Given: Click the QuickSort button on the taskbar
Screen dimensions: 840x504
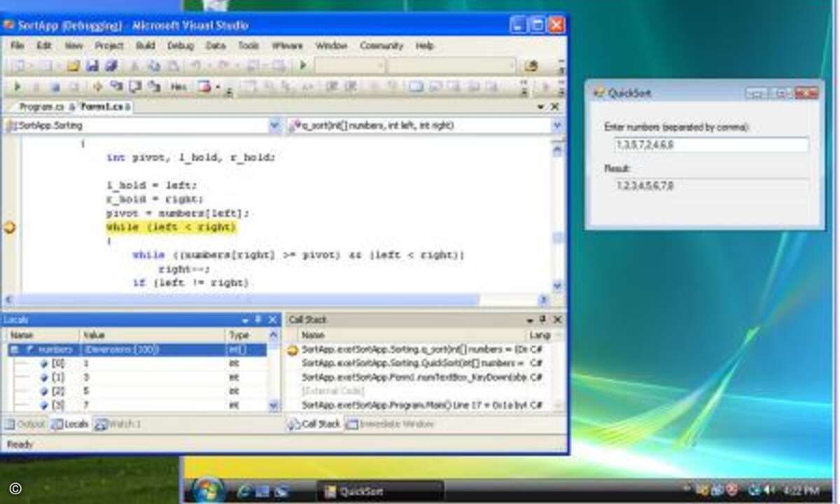Looking at the screenshot, I should coord(381,491).
